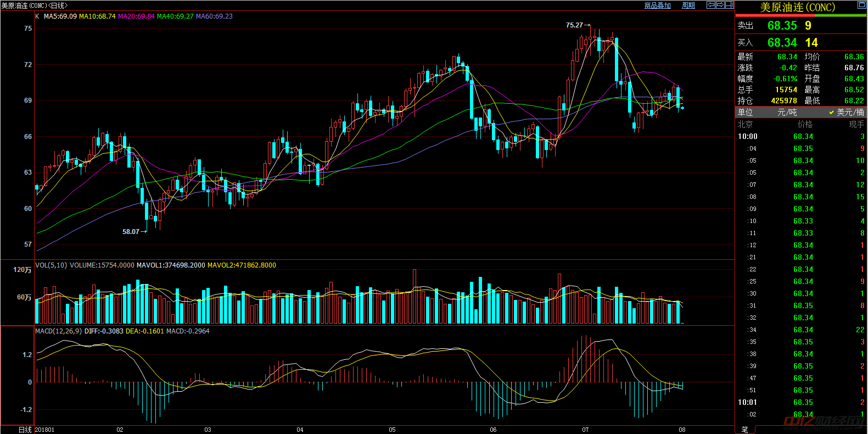
Task: Click the 最低 value 68.22
Action: pyautogui.click(x=854, y=101)
